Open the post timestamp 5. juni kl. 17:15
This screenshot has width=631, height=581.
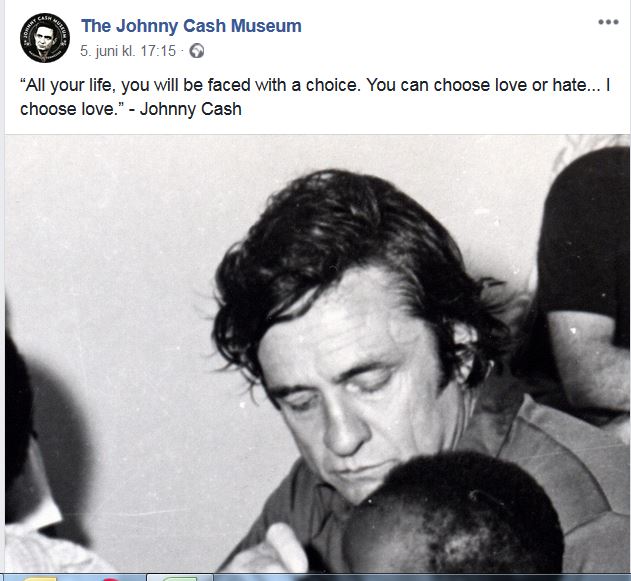128,51
